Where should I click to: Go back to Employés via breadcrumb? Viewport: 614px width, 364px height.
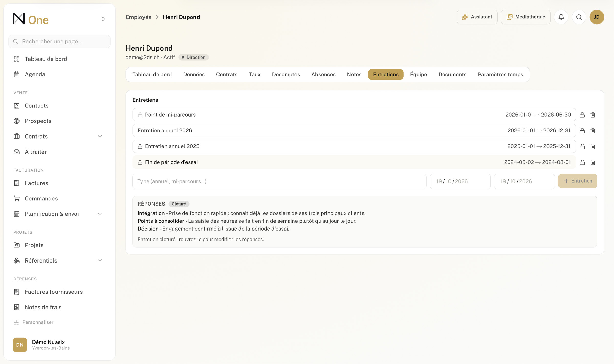tap(138, 17)
